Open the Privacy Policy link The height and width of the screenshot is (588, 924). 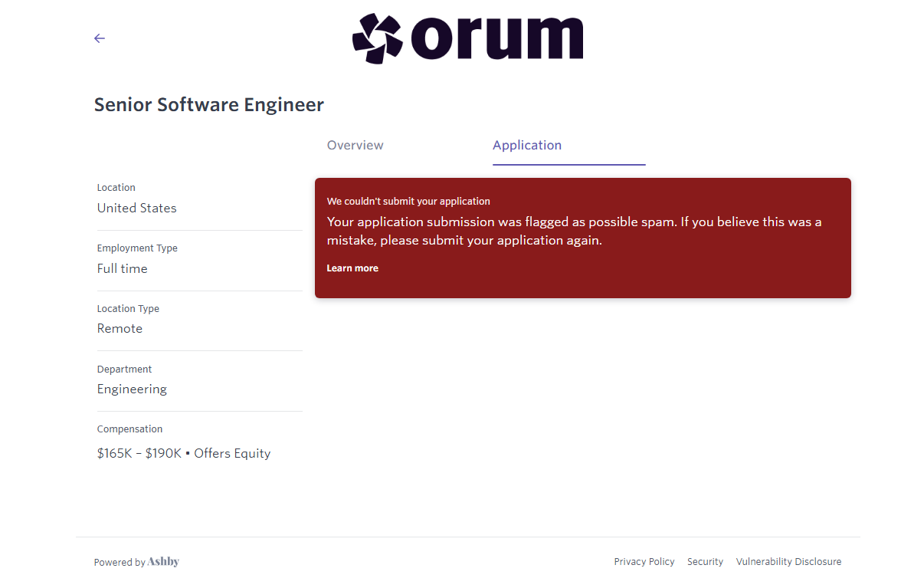click(644, 562)
